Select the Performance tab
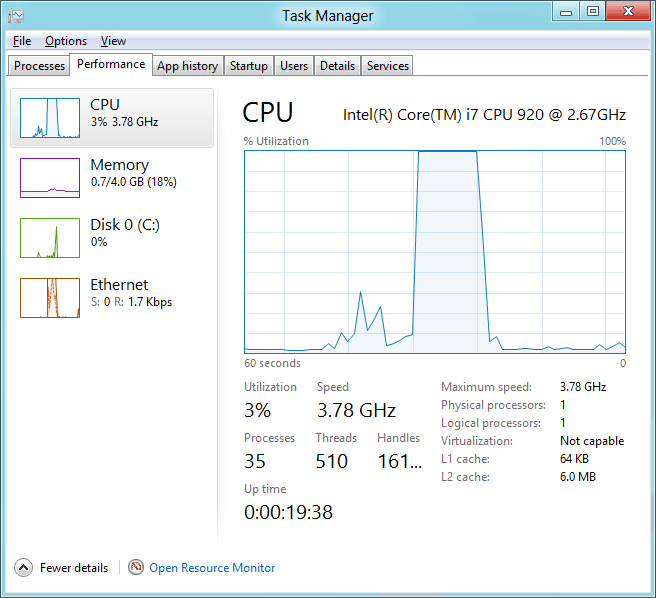The height and width of the screenshot is (598, 656). pos(111,64)
